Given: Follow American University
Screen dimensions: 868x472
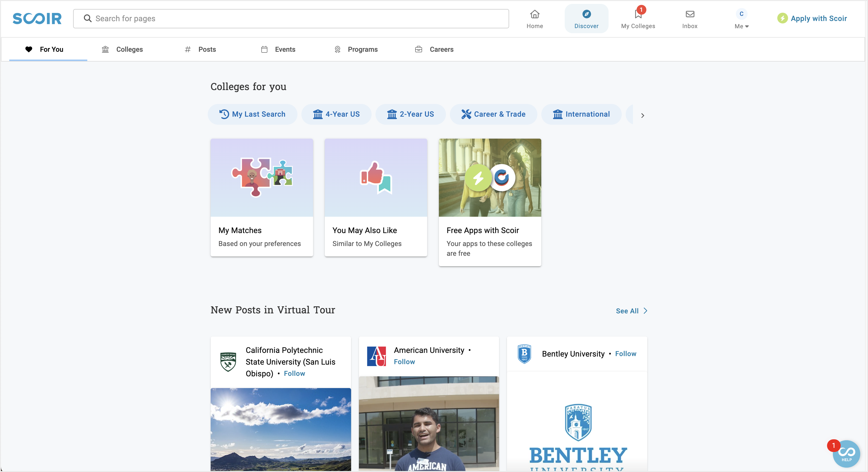Looking at the screenshot, I should pos(404,361).
